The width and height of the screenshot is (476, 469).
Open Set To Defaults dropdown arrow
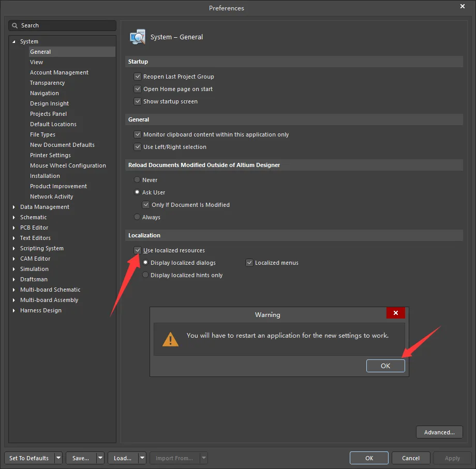pos(58,458)
